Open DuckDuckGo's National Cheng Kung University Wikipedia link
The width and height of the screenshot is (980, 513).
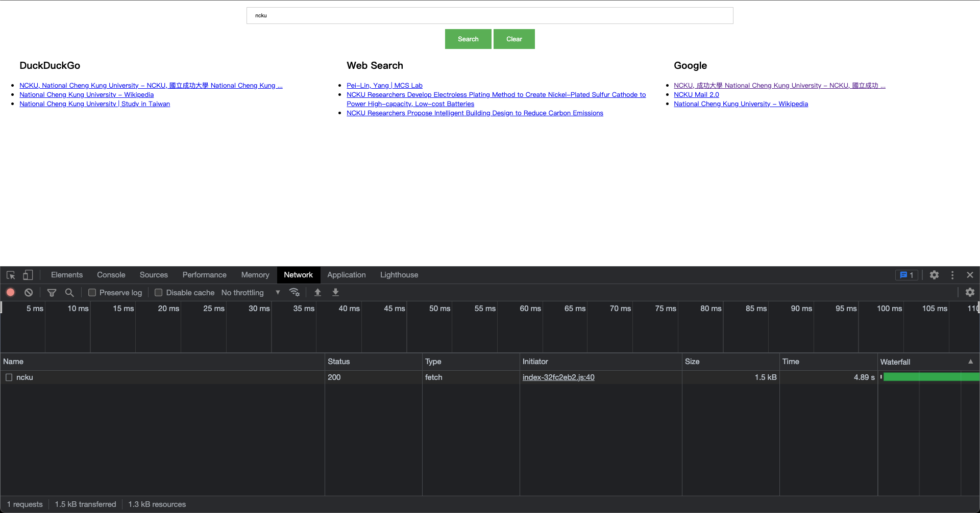point(87,95)
